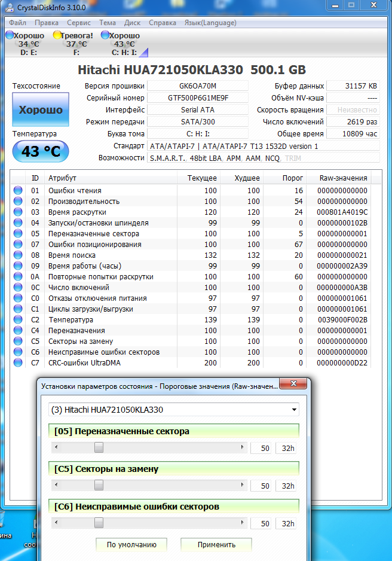Click status circle for C0 Отказы отключения питания
Screen dimensions: 392x561
click(18, 298)
